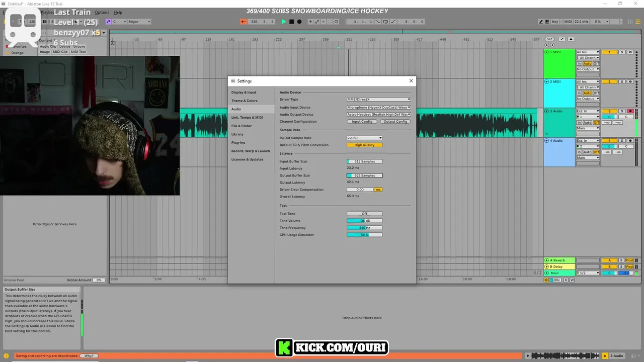Screen dimensions: 644x362
Task: Select the Link, Tempo & MIDI tab
Action: click(247, 118)
